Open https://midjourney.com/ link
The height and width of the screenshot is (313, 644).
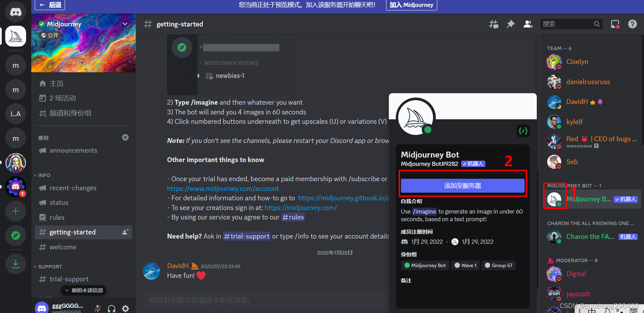click(x=301, y=208)
